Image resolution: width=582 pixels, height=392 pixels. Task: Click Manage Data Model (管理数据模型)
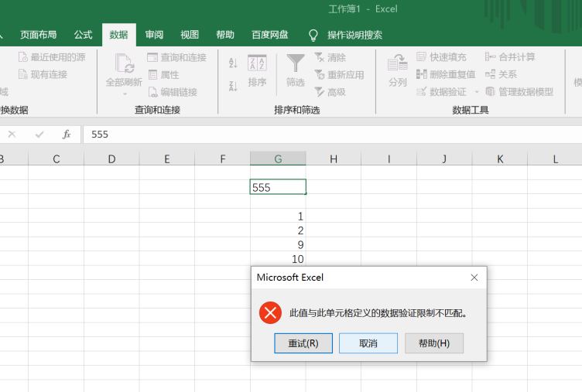[519, 91]
